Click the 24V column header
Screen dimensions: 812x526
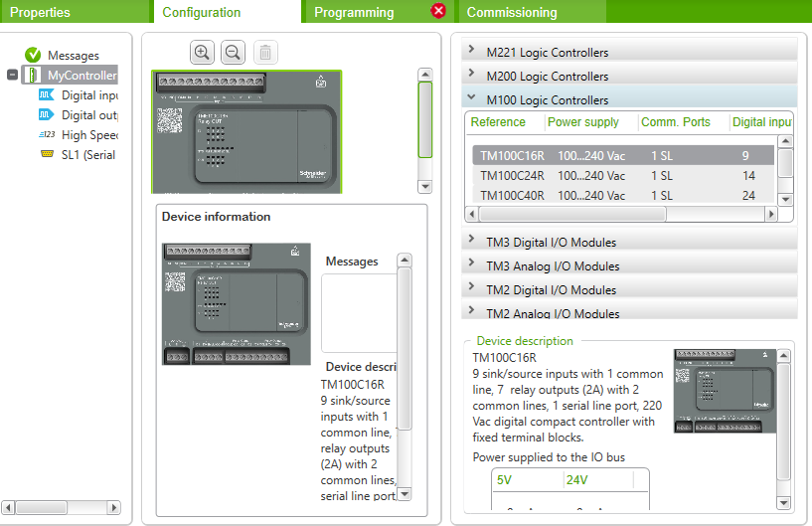(x=576, y=480)
